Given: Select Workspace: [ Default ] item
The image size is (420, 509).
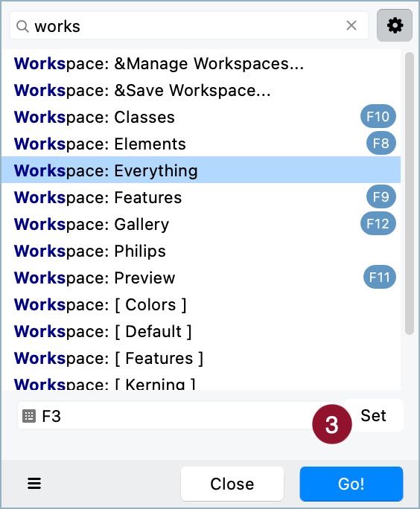Looking at the screenshot, I should pyautogui.click(x=201, y=331).
